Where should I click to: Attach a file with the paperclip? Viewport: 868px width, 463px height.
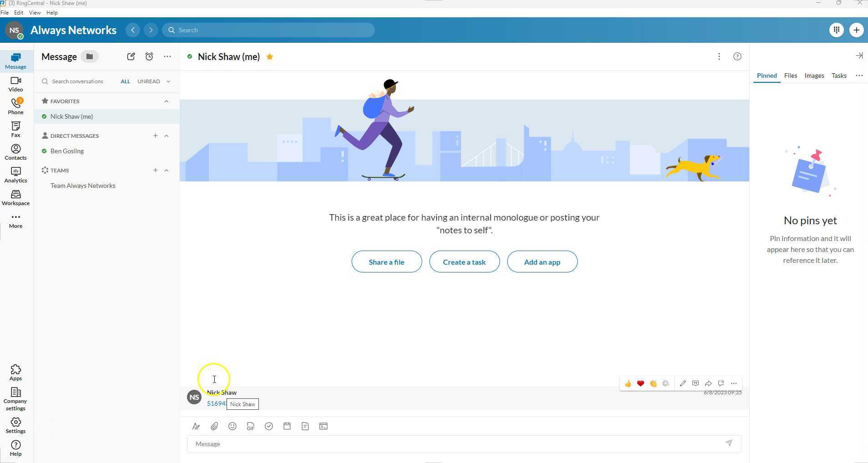(x=214, y=426)
